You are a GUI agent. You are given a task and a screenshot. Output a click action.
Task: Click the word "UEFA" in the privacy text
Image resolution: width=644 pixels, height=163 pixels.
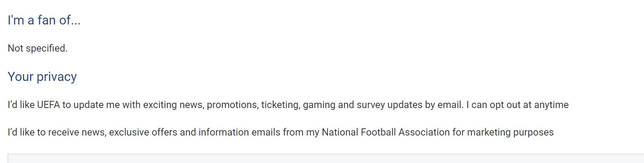pyautogui.click(x=48, y=105)
